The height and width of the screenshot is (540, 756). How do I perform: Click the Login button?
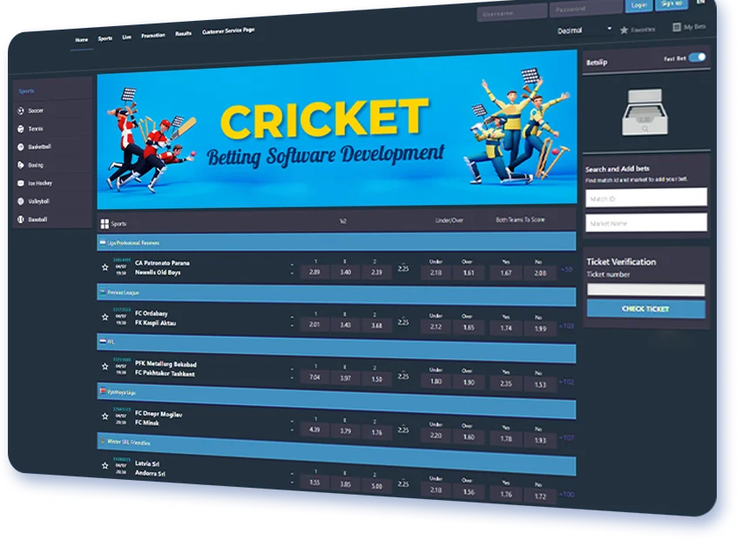[638, 5]
